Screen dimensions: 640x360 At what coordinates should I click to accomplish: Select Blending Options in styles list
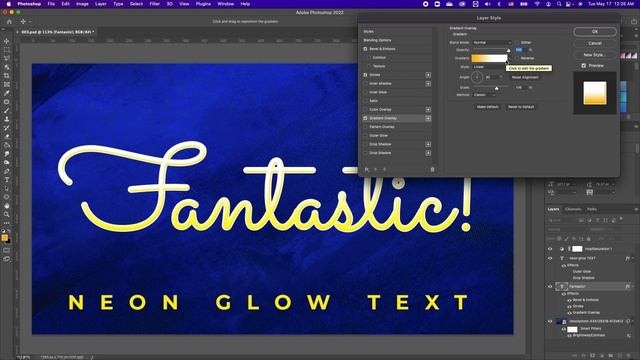pyautogui.click(x=378, y=40)
